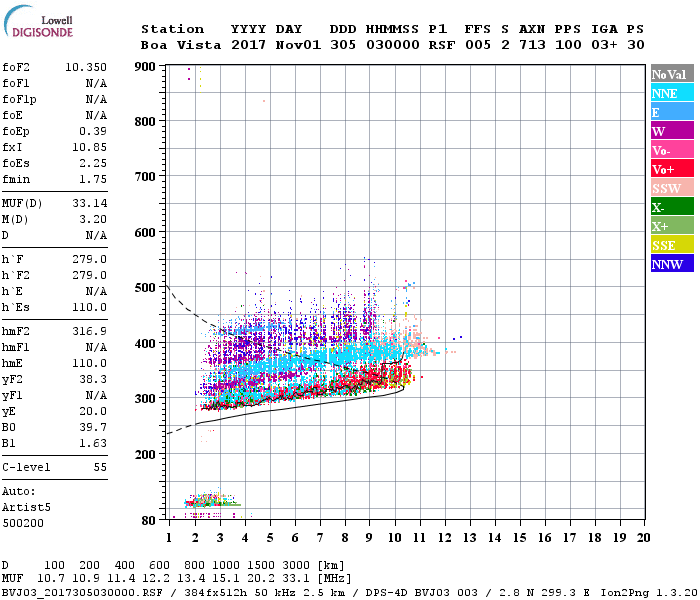Select the NoVal gray legend swatch
Screen dimensions: 700x600
coord(672,74)
